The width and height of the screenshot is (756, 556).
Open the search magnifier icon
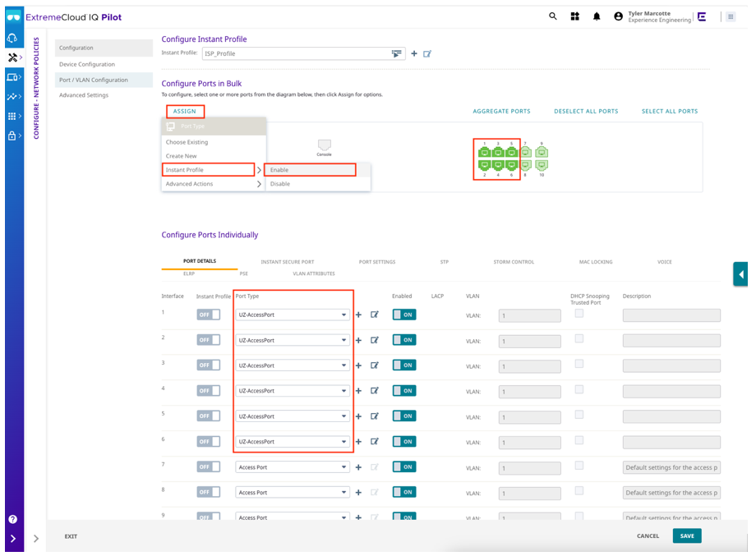click(x=552, y=16)
